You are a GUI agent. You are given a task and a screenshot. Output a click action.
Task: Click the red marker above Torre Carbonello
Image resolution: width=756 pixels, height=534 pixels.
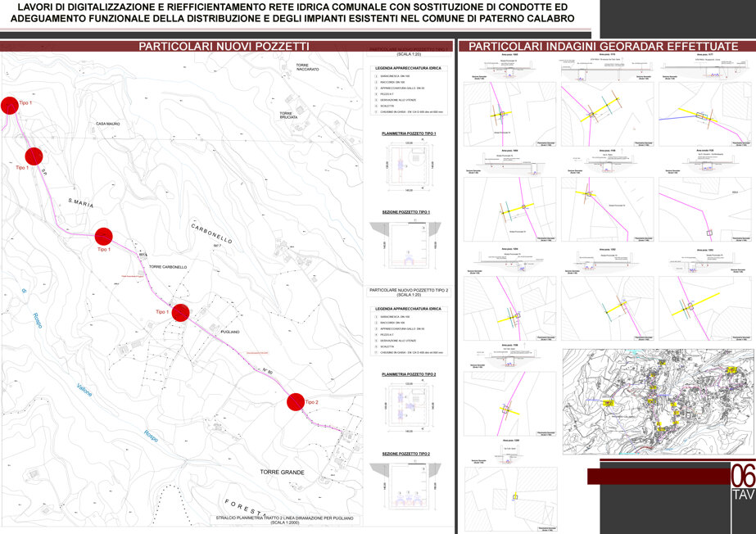coord(104,237)
